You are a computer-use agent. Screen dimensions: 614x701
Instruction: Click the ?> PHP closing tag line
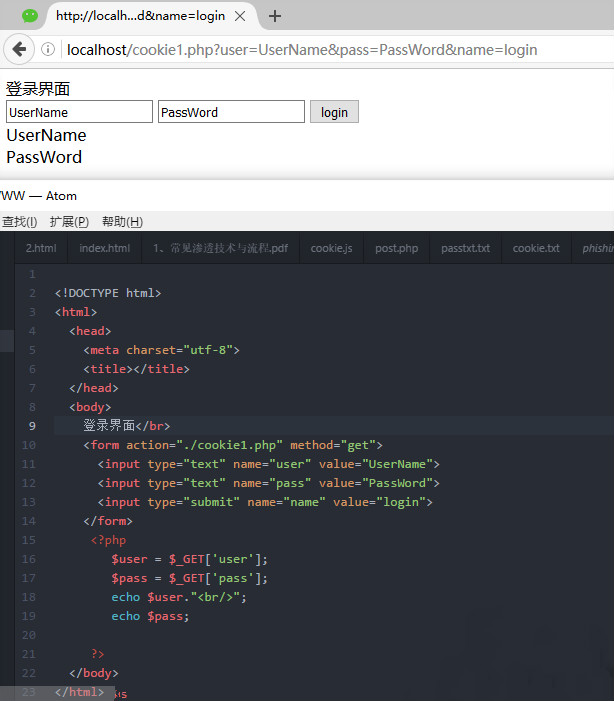[x=97, y=654]
